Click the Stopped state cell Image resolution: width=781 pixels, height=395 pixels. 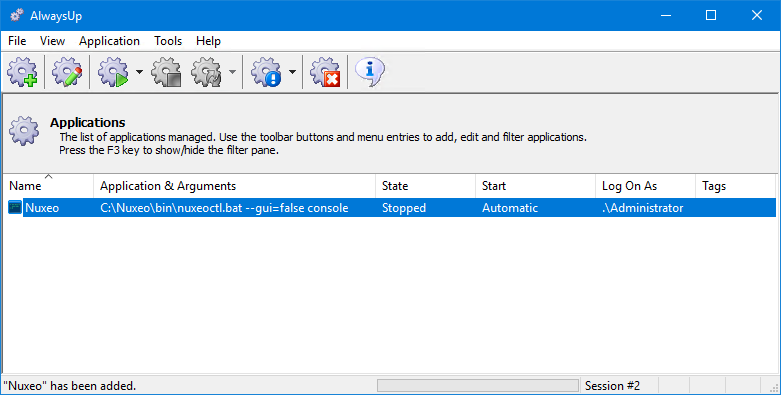pos(404,208)
